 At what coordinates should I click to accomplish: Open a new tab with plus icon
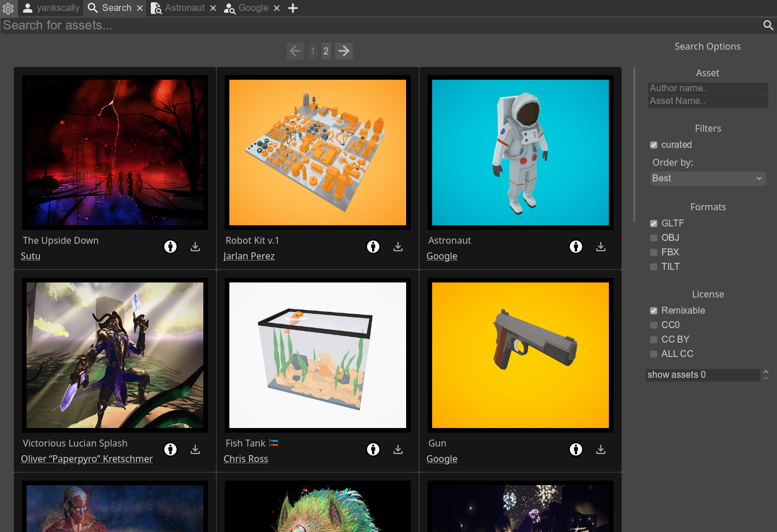(293, 8)
